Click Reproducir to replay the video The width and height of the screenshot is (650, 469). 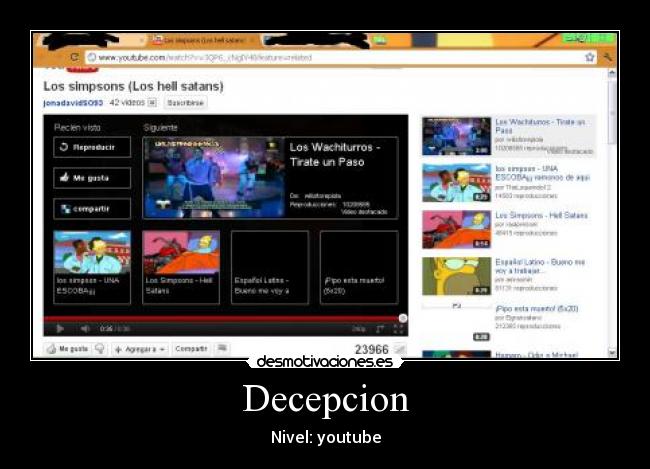(x=92, y=147)
